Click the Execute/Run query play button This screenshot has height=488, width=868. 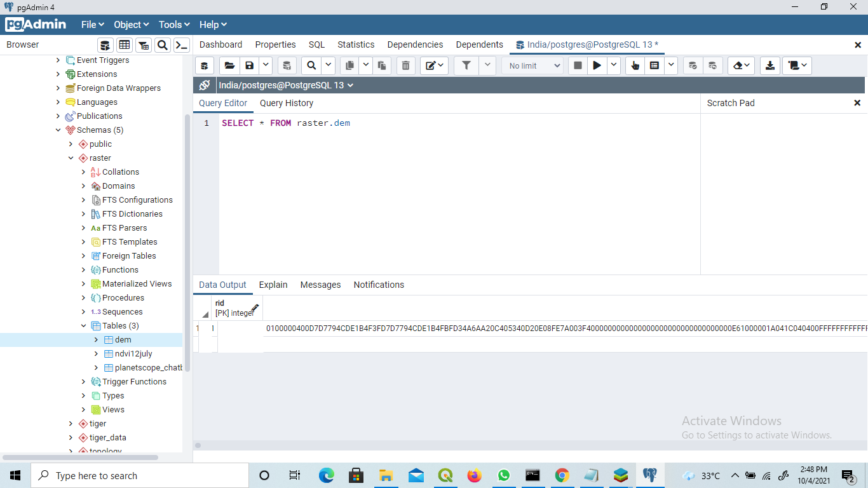597,65
